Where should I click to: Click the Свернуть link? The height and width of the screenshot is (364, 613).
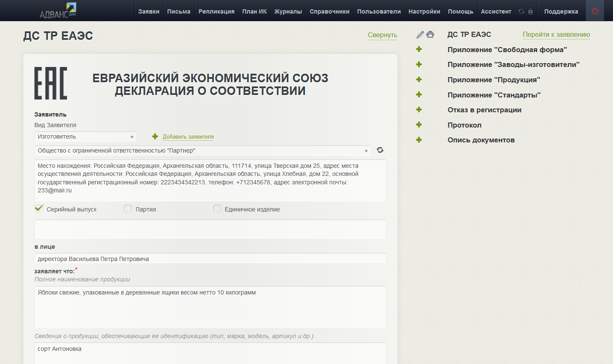[x=383, y=35]
